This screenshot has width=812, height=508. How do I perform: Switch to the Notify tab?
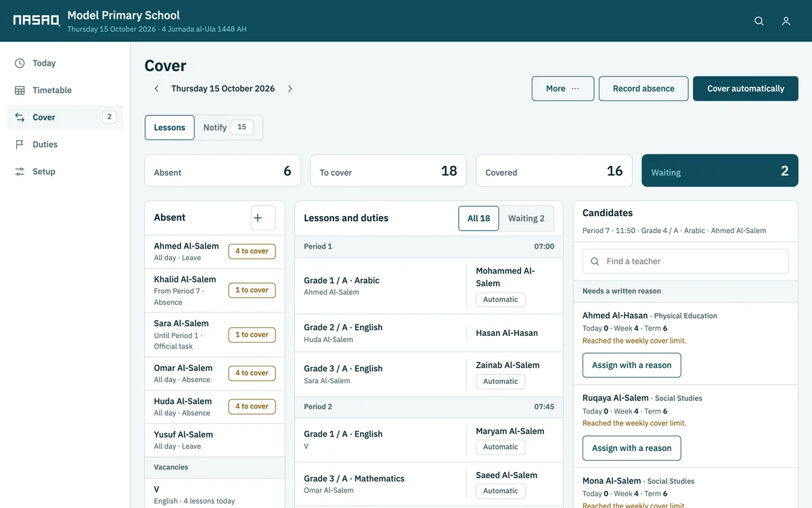(x=229, y=127)
